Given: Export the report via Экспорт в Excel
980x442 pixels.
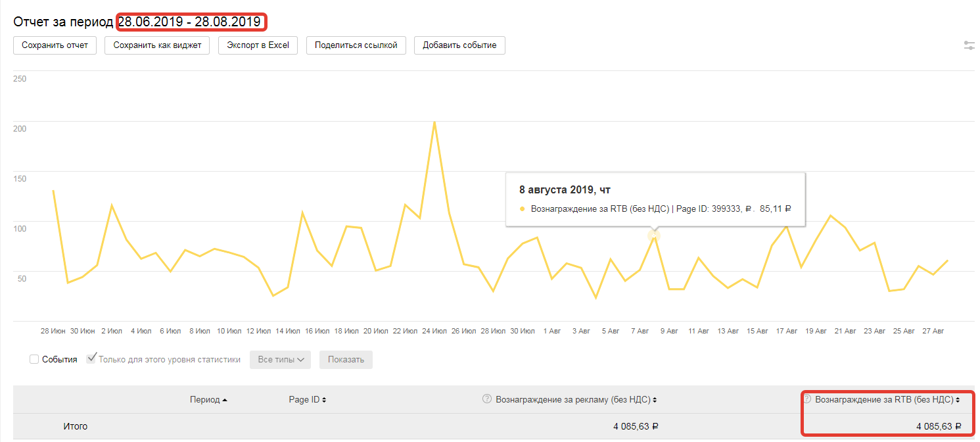Looking at the screenshot, I should tap(258, 45).
